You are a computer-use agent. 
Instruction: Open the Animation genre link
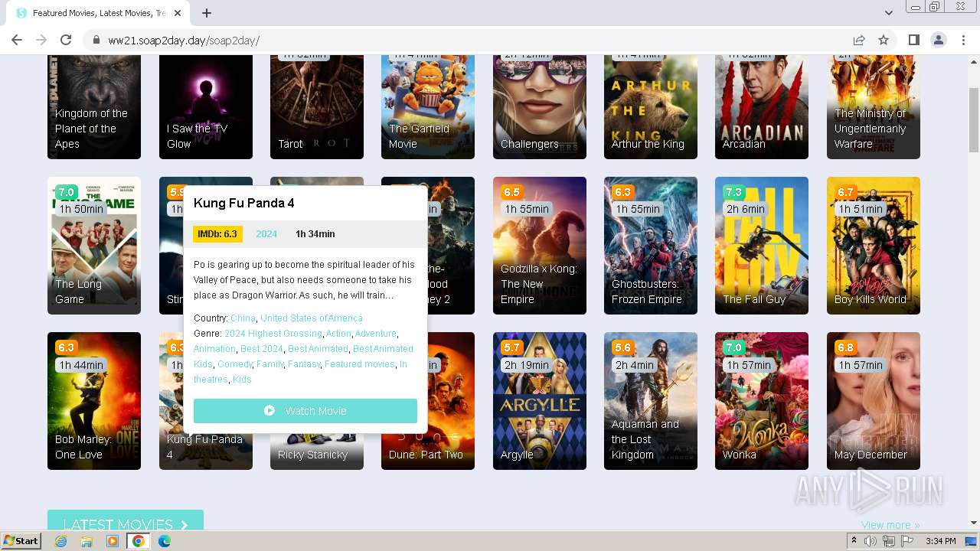click(214, 349)
